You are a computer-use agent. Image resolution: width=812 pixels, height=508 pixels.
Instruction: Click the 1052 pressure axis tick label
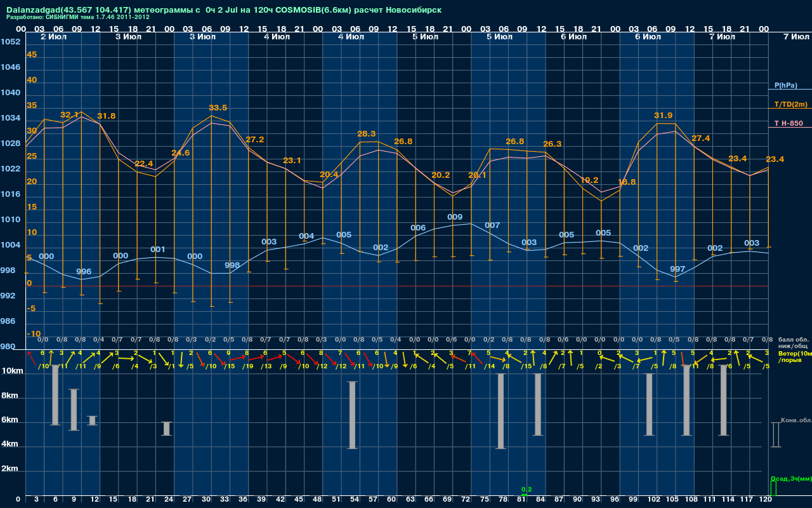[x=10, y=42]
